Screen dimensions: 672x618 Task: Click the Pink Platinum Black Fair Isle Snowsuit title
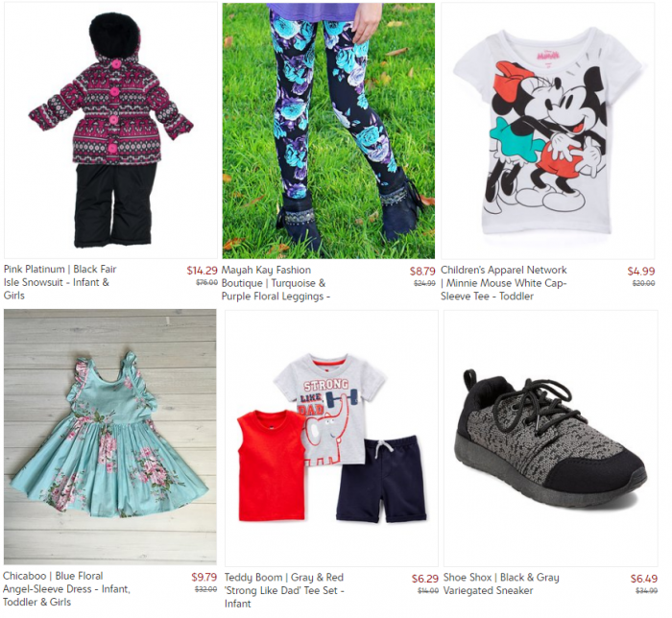click(x=60, y=282)
